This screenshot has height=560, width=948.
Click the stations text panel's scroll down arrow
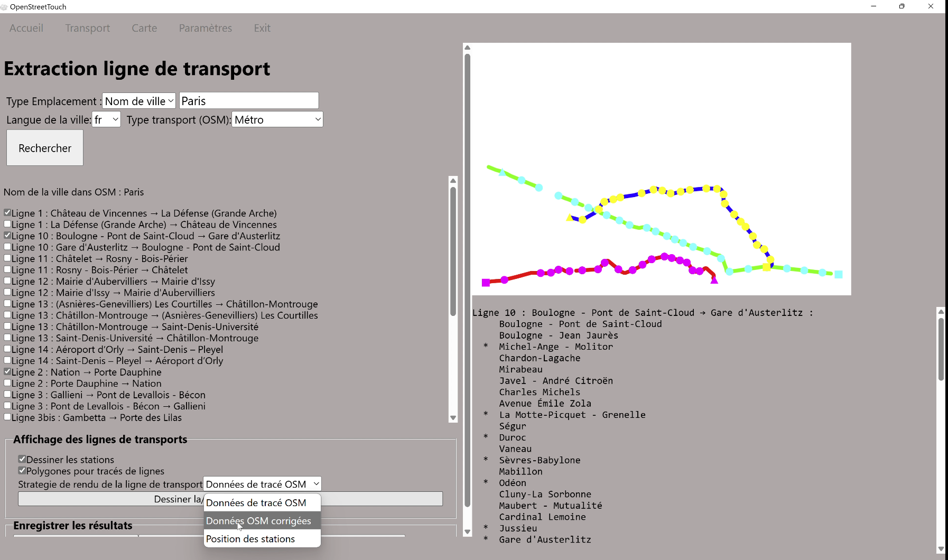coord(941,549)
